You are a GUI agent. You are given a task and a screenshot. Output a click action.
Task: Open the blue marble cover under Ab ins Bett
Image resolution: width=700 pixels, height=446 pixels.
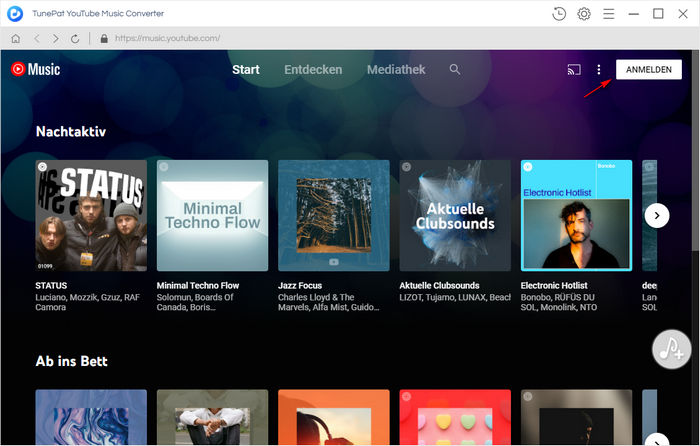(x=91, y=417)
